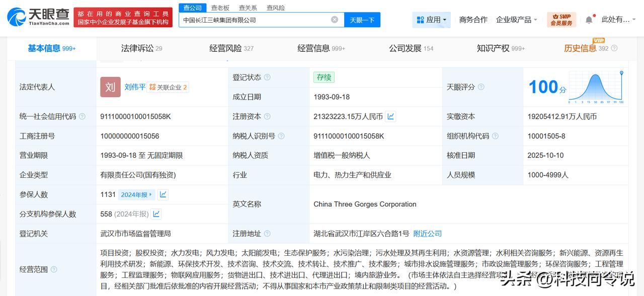The width and height of the screenshot is (644, 296).
Task: Switch to 查公司 search tab
Action: point(192,8)
